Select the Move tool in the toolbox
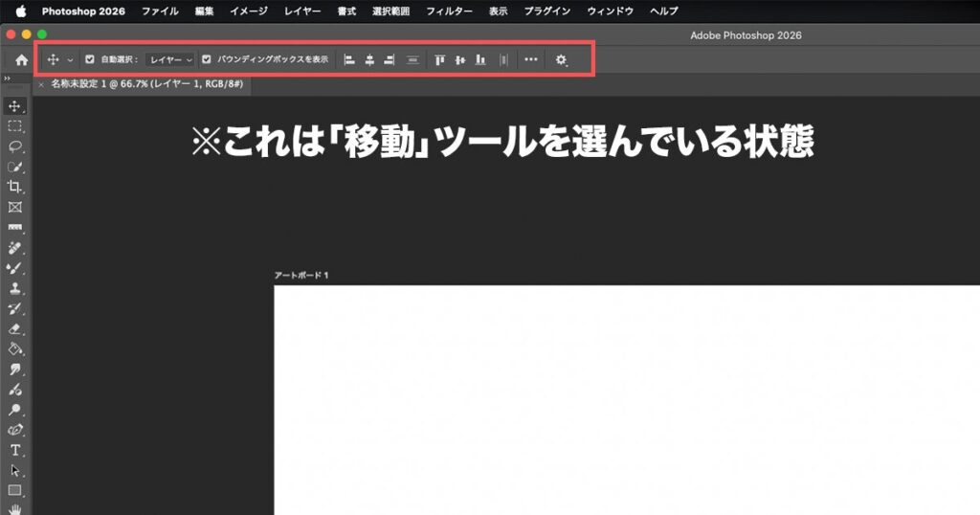Image resolution: width=980 pixels, height=515 pixels. pos(15,106)
